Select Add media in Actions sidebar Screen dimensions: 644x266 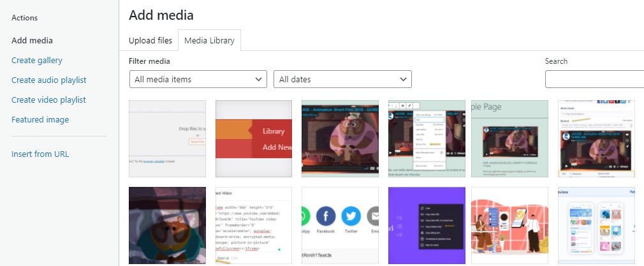32,41
